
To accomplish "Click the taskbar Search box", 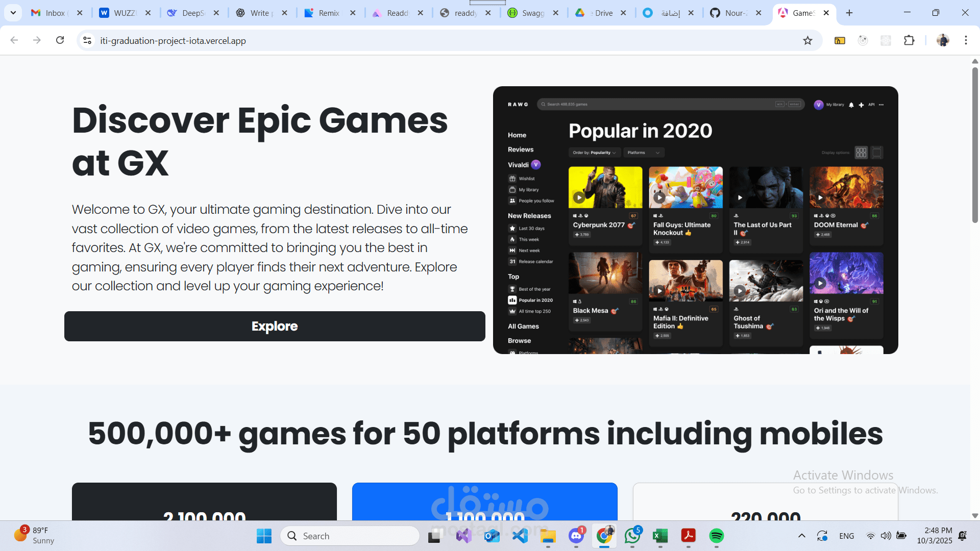I will point(350,536).
